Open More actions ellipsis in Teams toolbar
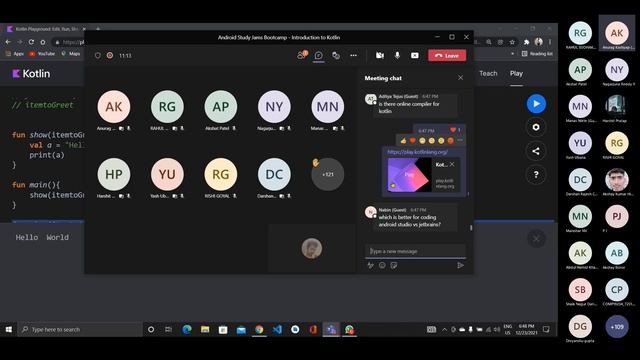 pyautogui.click(x=353, y=55)
